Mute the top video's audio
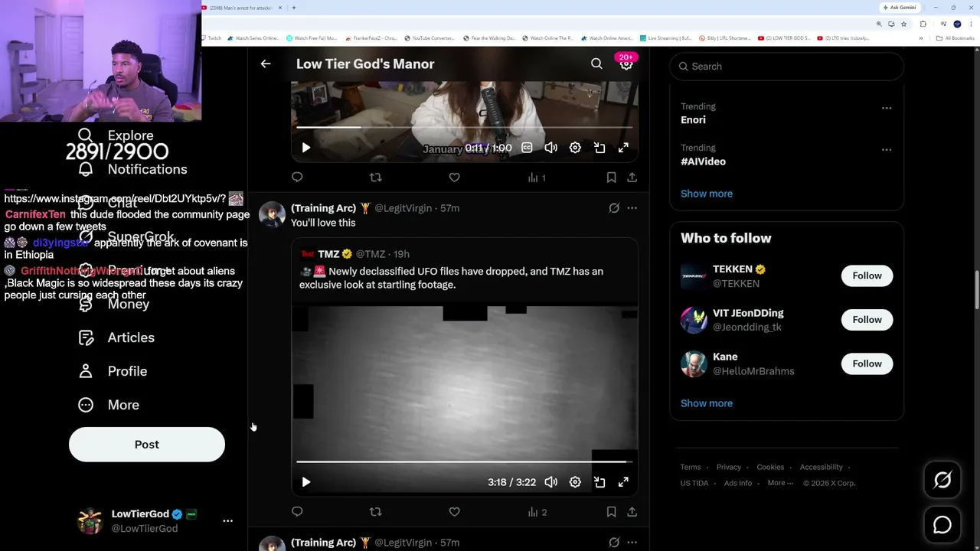 pos(551,148)
